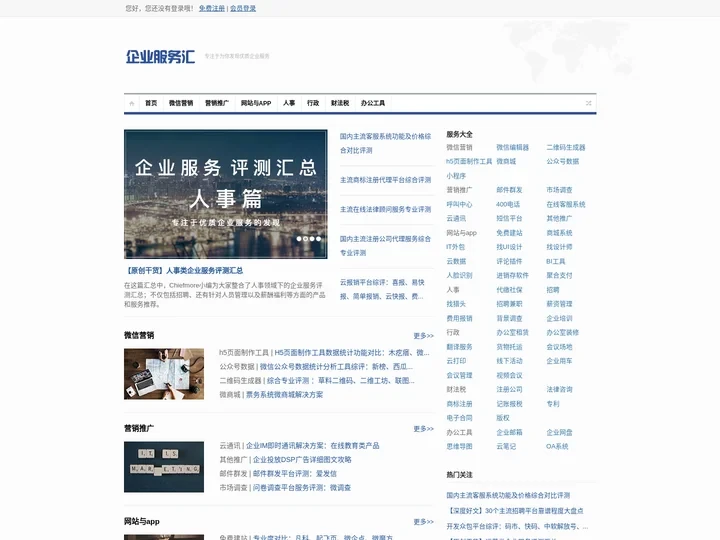Click 小程序 in 服务大全
Viewport: 720px width, 540px height.
[456, 176]
